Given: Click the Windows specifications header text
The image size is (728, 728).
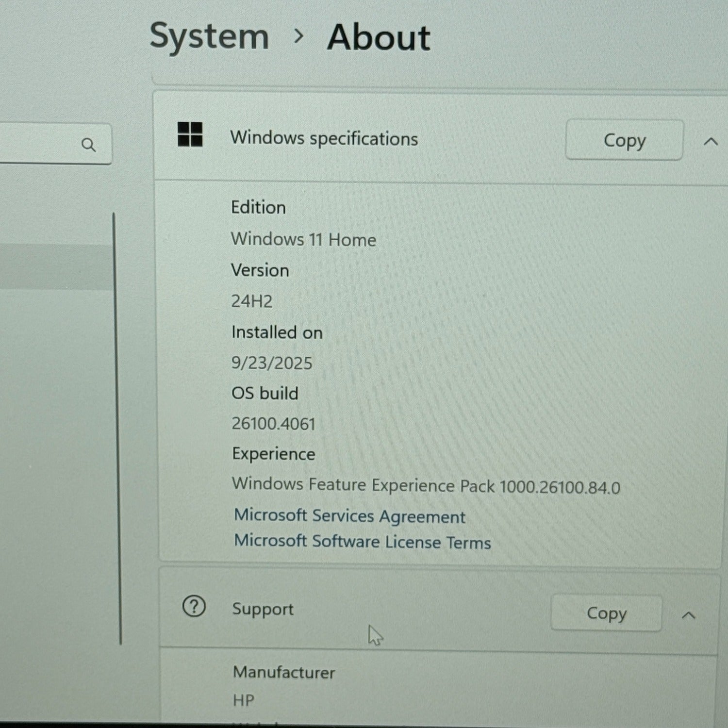Looking at the screenshot, I should tap(324, 138).
